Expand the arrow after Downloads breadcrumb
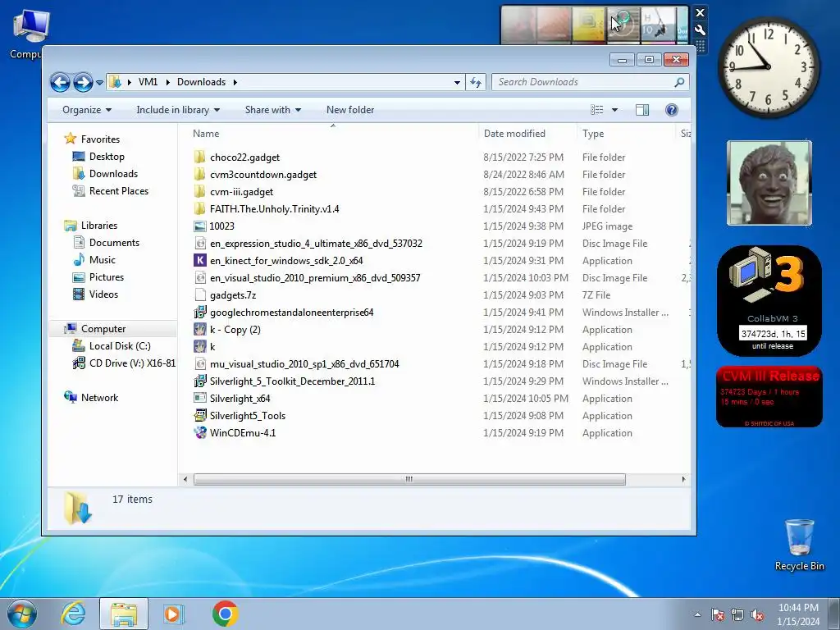Image resolution: width=840 pixels, height=630 pixels. [235, 82]
